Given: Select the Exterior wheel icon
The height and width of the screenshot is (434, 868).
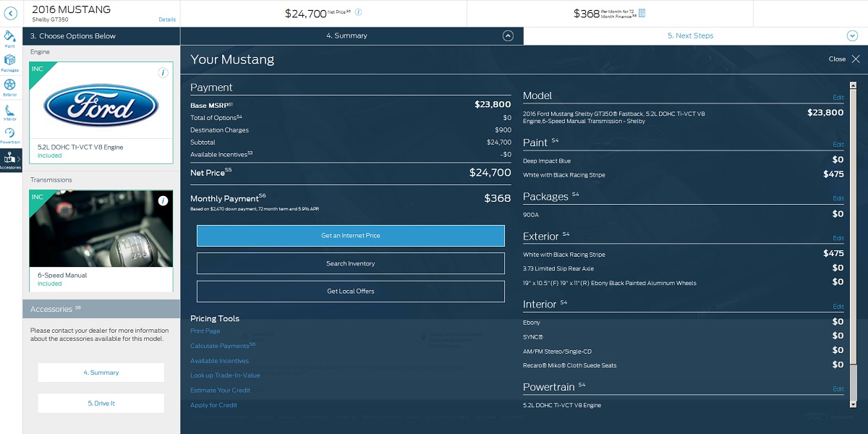Looking at the screenshot, I should [10, 87].
